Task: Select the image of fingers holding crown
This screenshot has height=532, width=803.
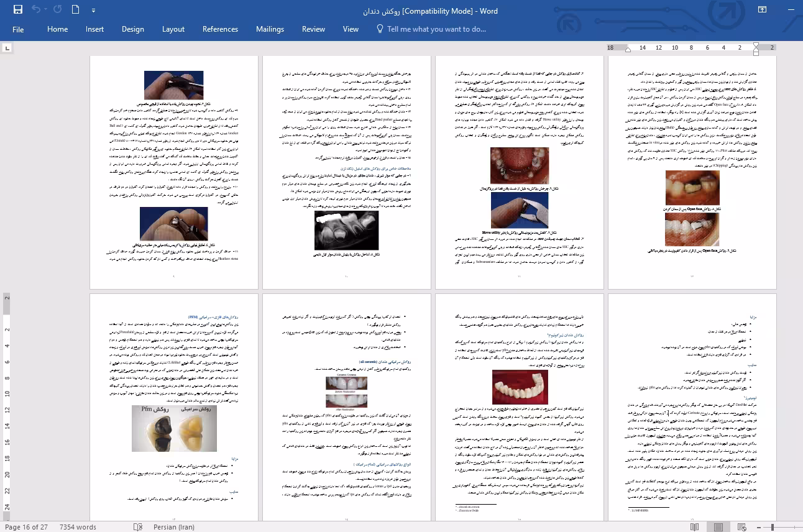Action: click(x=174, y=224)
